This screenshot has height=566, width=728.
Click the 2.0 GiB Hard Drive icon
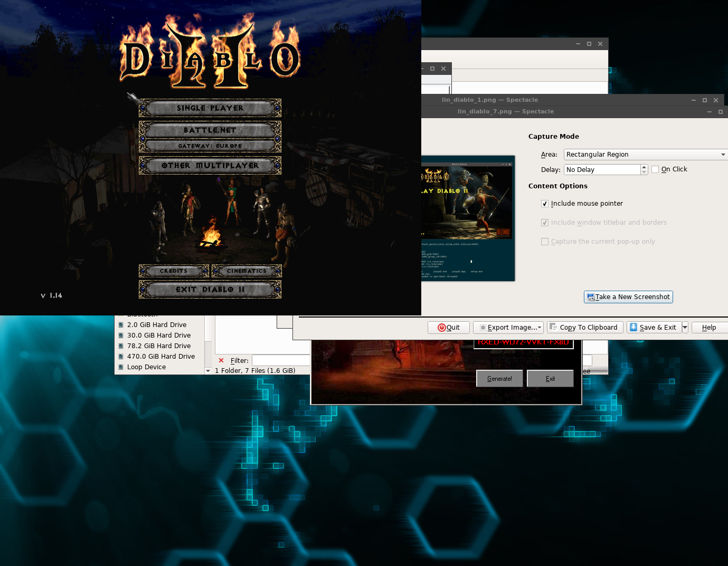coord(121,325)
